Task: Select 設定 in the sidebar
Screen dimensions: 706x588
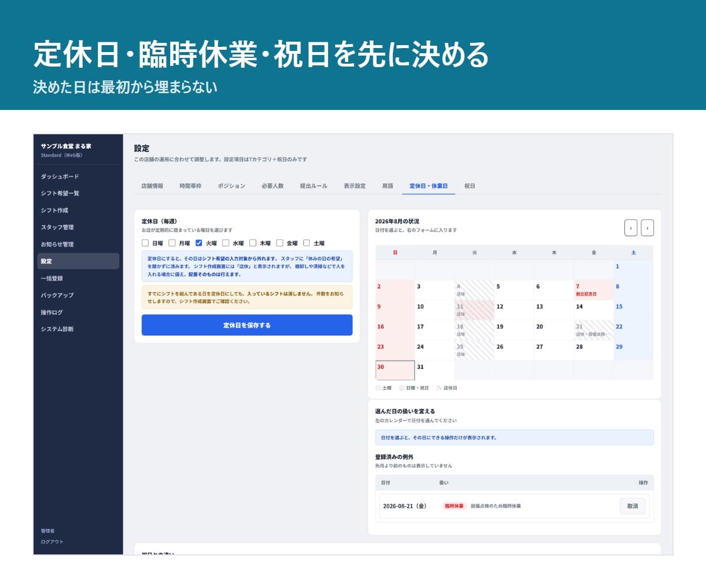Action: click(78, 261)
